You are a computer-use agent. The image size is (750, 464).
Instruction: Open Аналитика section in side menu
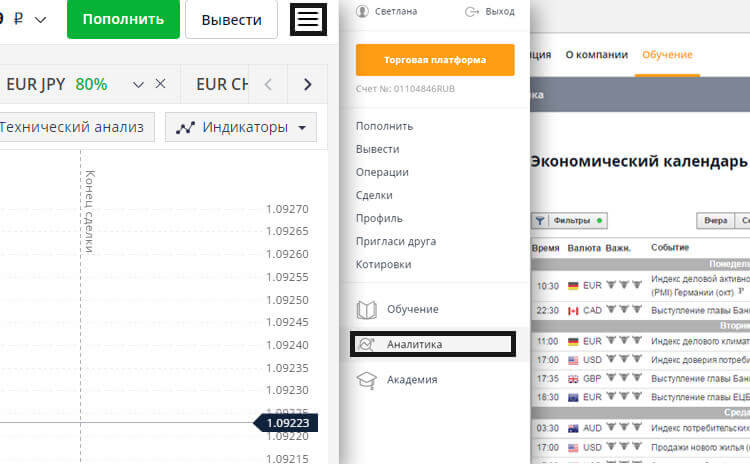pyautogui.click(x=433, y=344)
